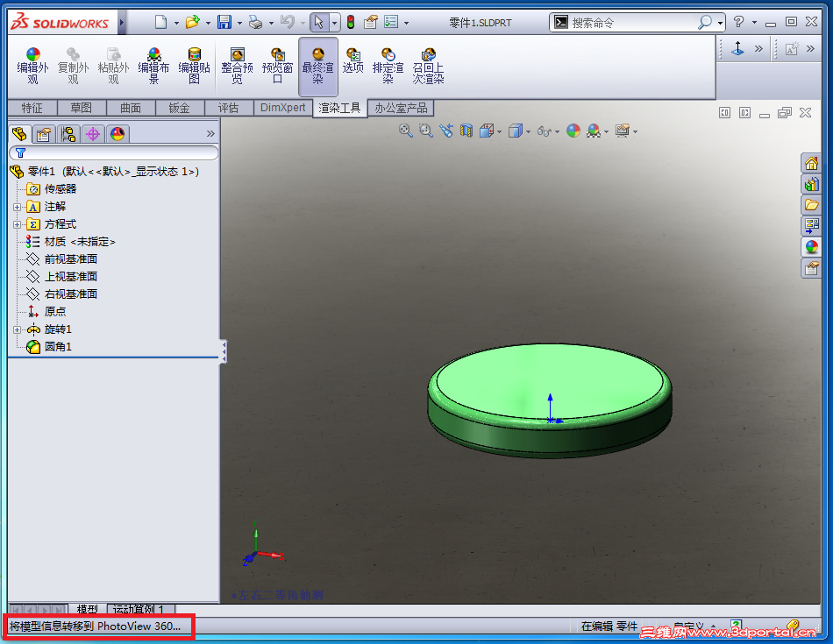The width and height of the screenshot is (833, 644).
Task: Switch to the 特征 tab
Action: 32,108
